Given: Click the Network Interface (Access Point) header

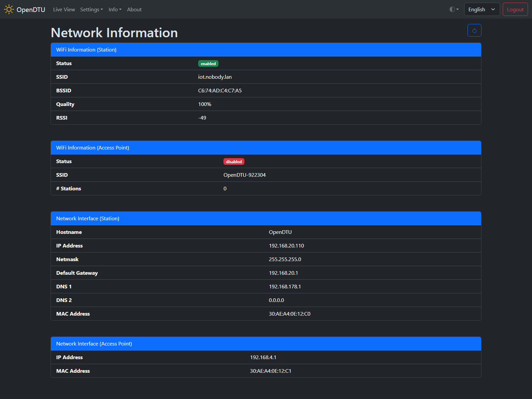Looking at the screenshot, I should [x=266, y=344].
